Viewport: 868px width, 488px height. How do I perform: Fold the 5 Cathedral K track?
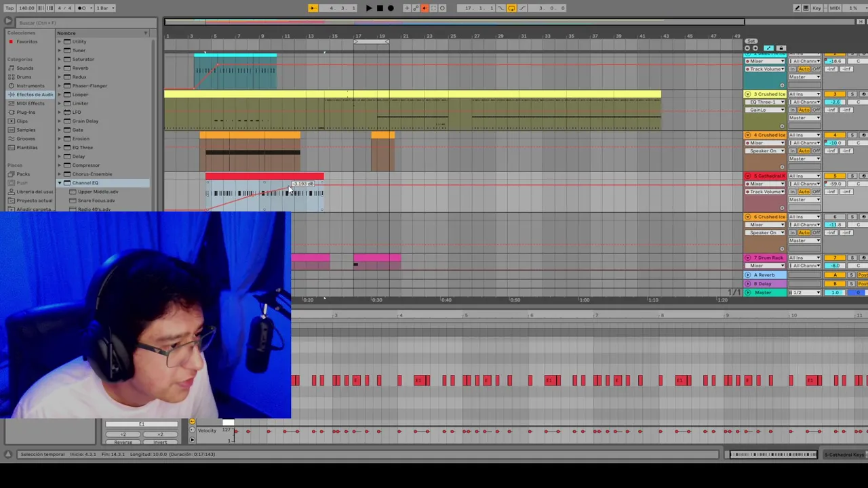coord(748,176)
